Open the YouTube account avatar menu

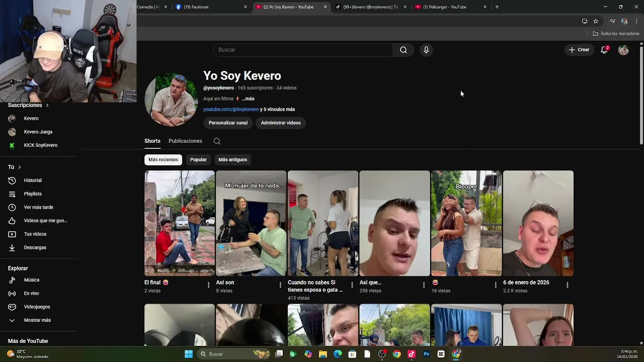[x=623, y=50]
